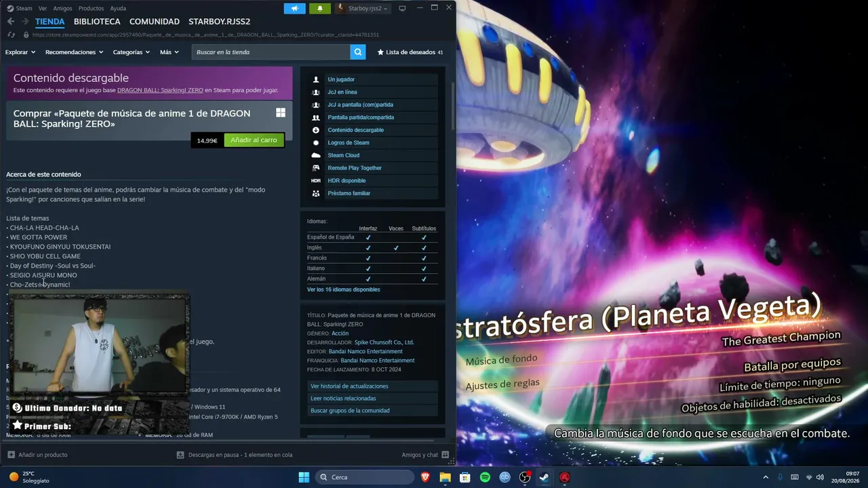
Task: Open the Amigos menu
Action: (62, 8)
